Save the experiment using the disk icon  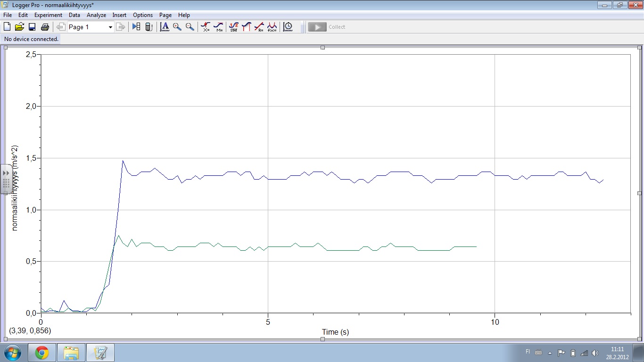click(x=32, y=27)
